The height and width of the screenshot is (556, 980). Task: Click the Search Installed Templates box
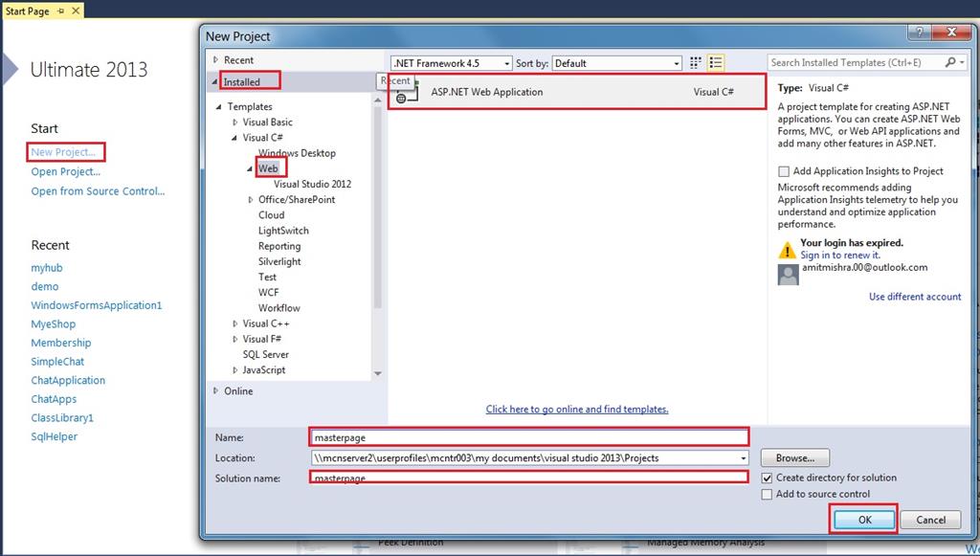pyautogui.click(x=857, y=62)
